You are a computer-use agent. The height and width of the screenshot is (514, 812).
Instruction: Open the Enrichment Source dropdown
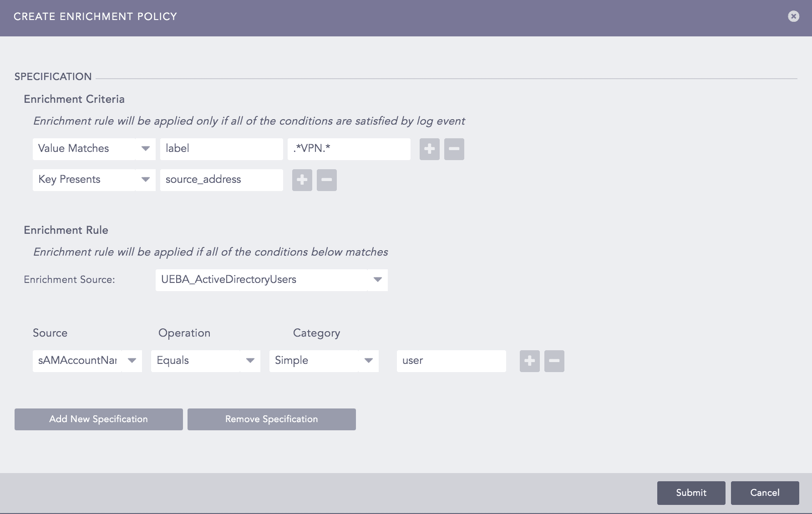point(377,280)
